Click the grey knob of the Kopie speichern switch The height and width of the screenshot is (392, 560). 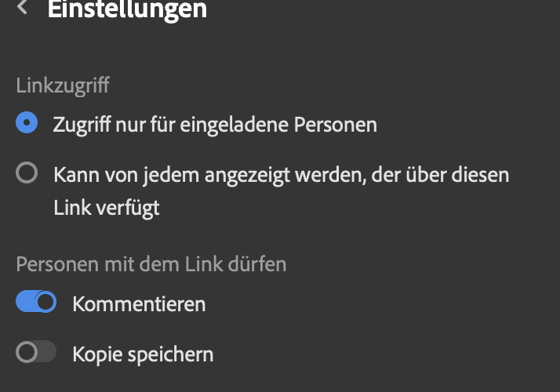point(27,352)
